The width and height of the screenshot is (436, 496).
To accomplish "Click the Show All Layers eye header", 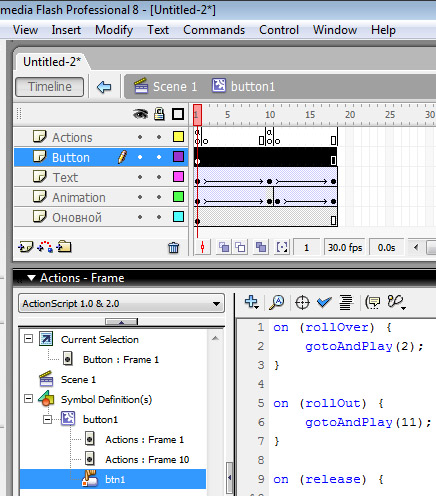I will point(140,114).
